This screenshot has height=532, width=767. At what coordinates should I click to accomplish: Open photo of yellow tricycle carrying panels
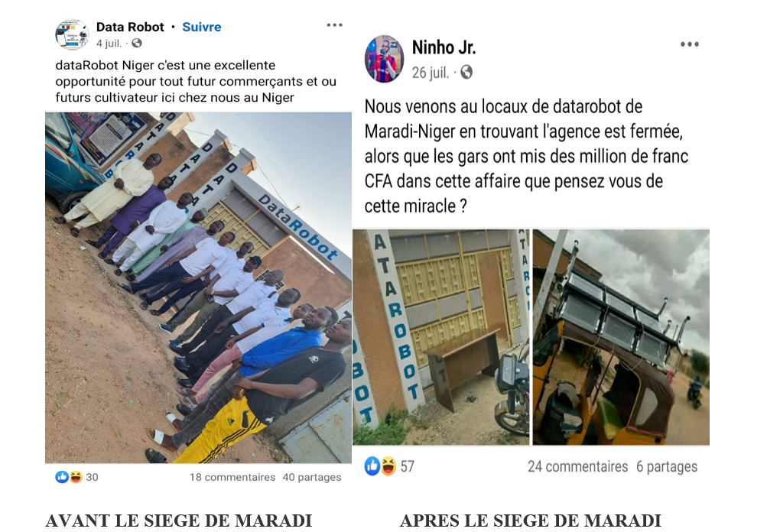point(621,337)
